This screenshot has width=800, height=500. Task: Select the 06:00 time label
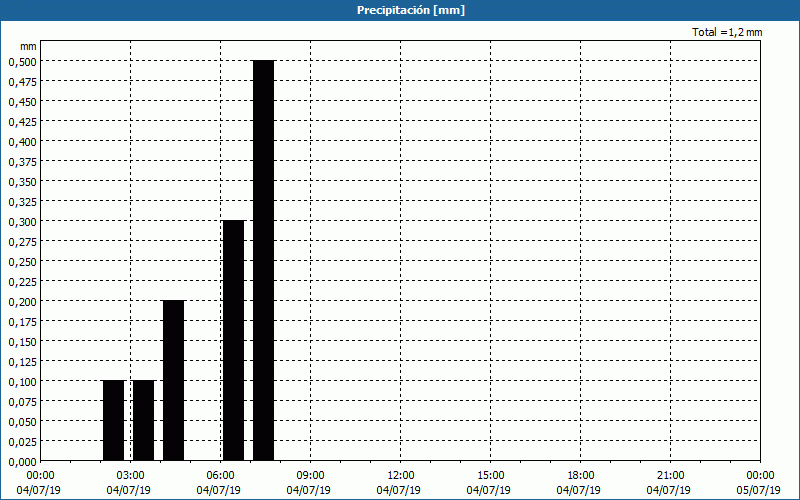(220, 476)
